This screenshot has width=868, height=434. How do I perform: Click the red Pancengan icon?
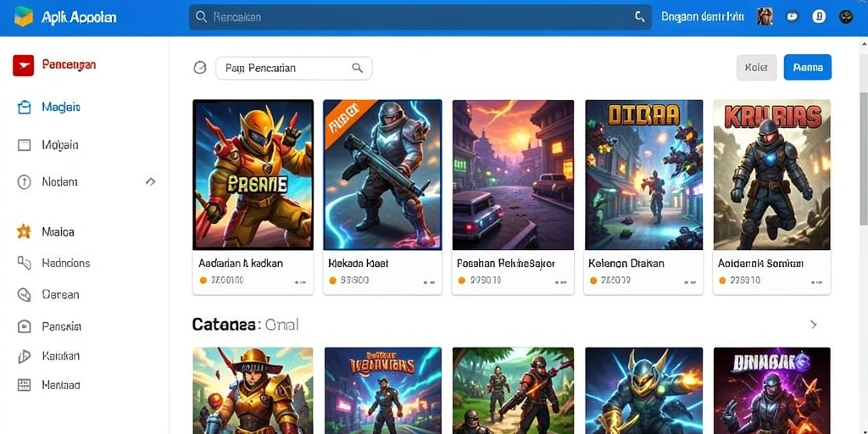point(23,65)
